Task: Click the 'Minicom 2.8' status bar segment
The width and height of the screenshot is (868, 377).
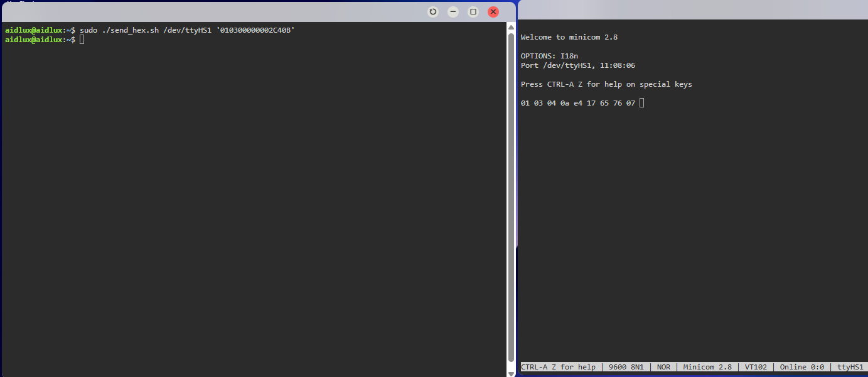Action: tap(707, 367)
